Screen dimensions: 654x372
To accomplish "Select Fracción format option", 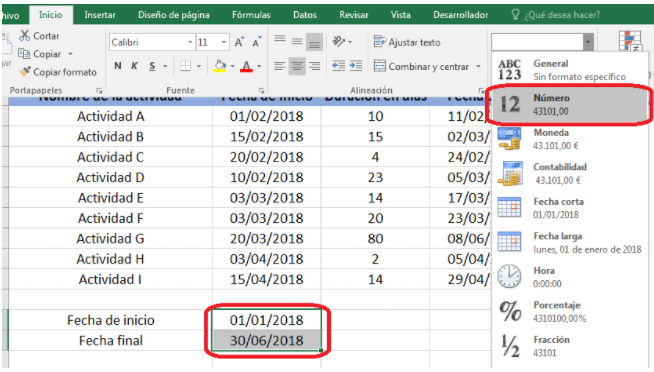I will pyautogui.click(x=570, y=346).
